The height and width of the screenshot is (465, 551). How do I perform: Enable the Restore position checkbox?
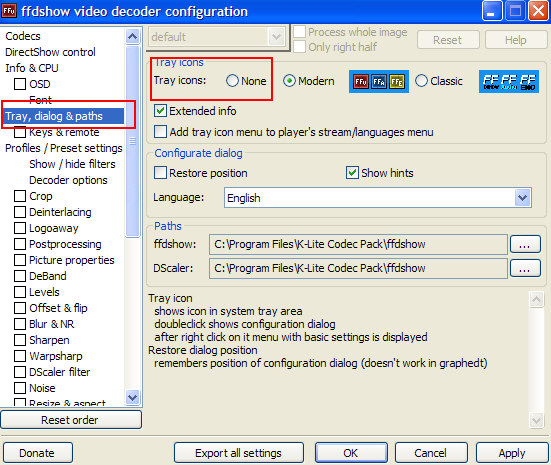tap(160, 173)
